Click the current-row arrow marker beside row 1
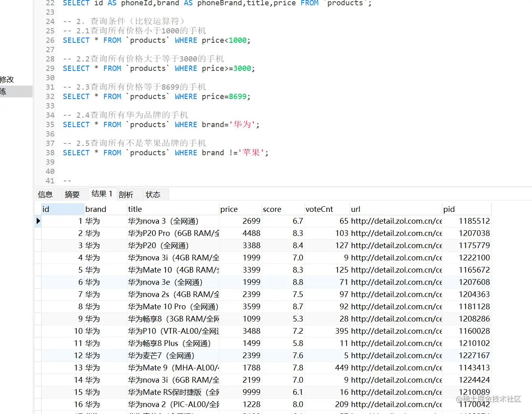Viewport: 532px width, 414px height. [x=38, y=221]
